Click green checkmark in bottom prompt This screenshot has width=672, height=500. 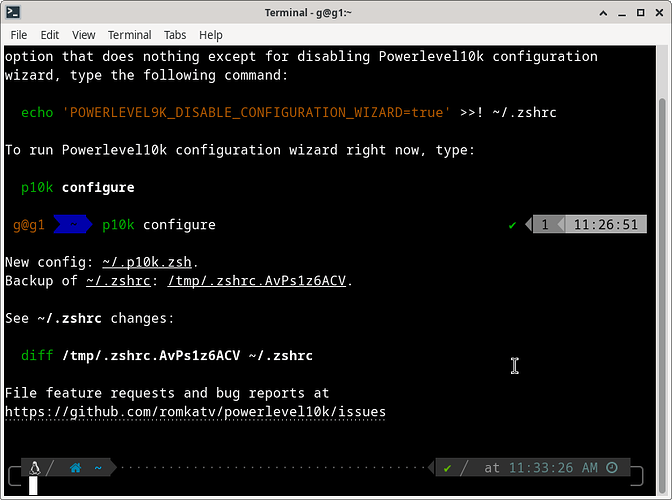click(447, 468)
